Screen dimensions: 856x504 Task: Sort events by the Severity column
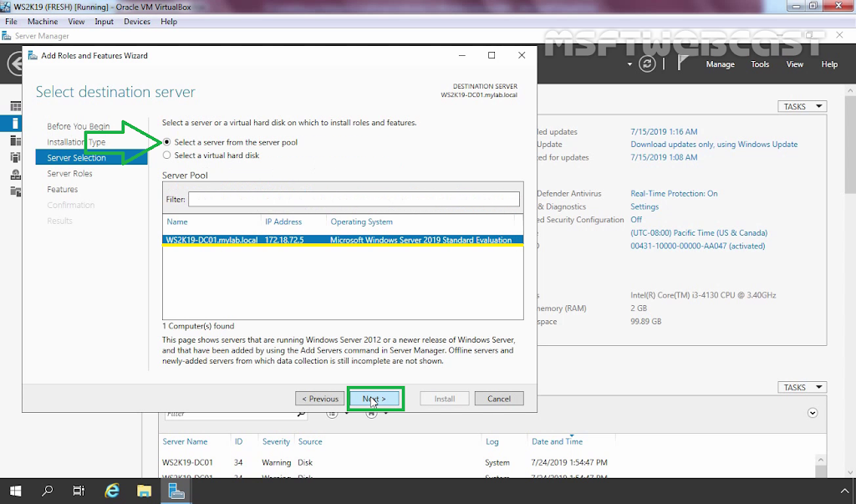point(276,441)
